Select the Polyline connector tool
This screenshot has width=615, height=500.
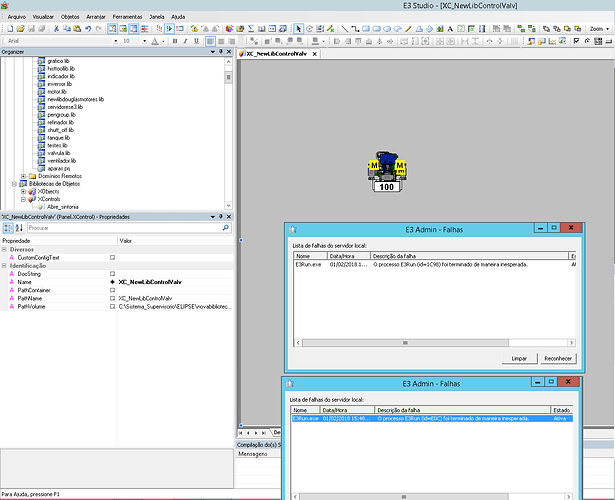click(x=355, y=29)
